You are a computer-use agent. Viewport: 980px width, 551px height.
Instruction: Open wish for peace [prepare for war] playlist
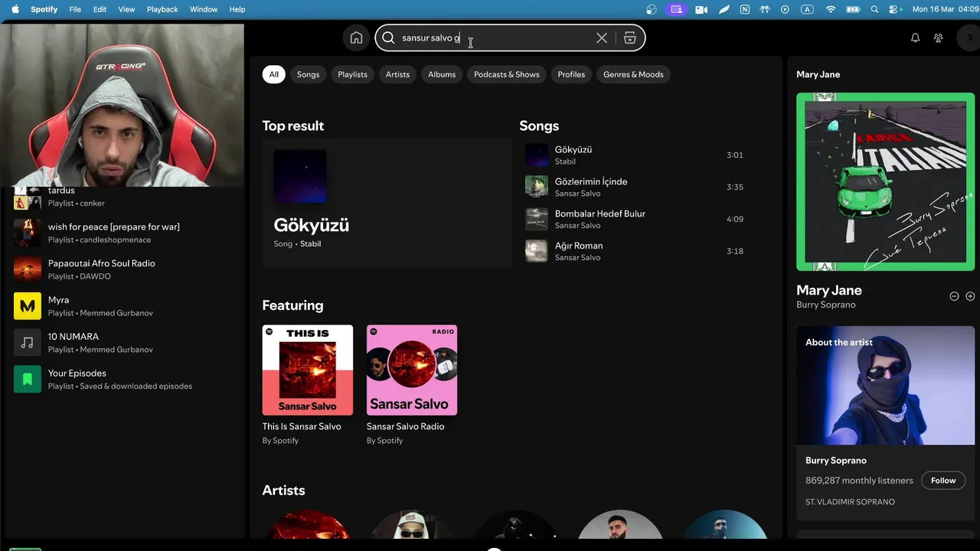(123, 233)
